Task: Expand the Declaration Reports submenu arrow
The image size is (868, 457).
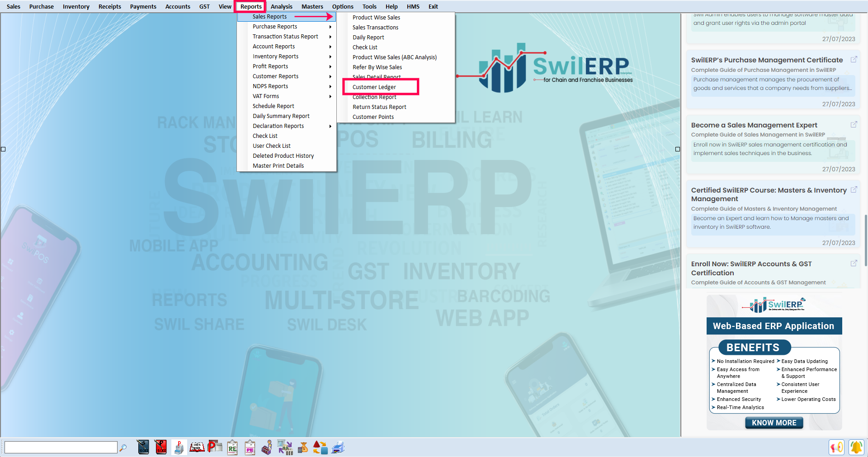Action: [x=330, y=126]
